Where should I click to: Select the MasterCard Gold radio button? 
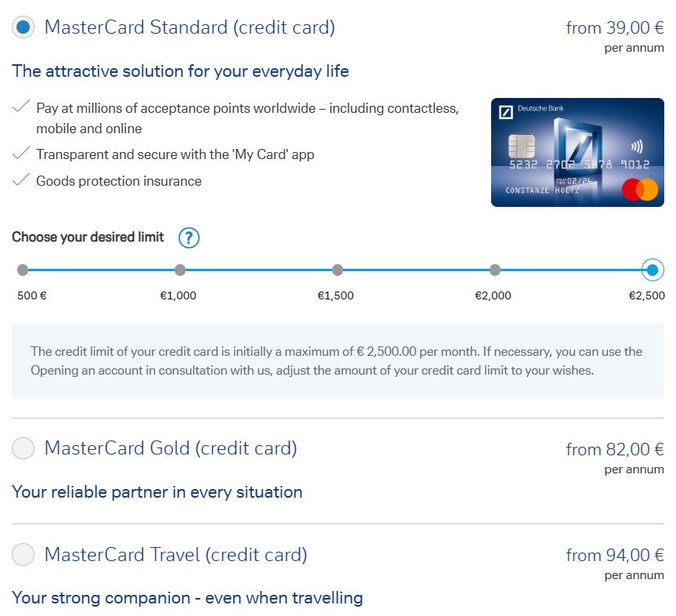[x=23, y=448]
